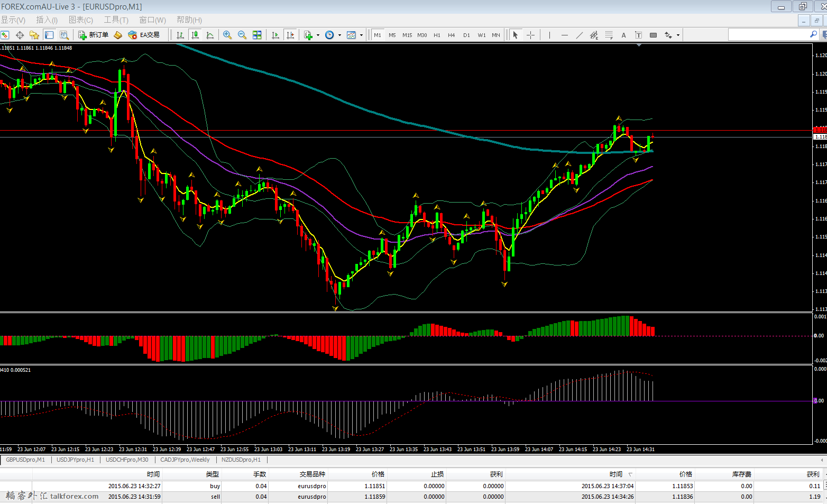Zoom out of the chart
The image size is (827, 504).
(242, 35)
